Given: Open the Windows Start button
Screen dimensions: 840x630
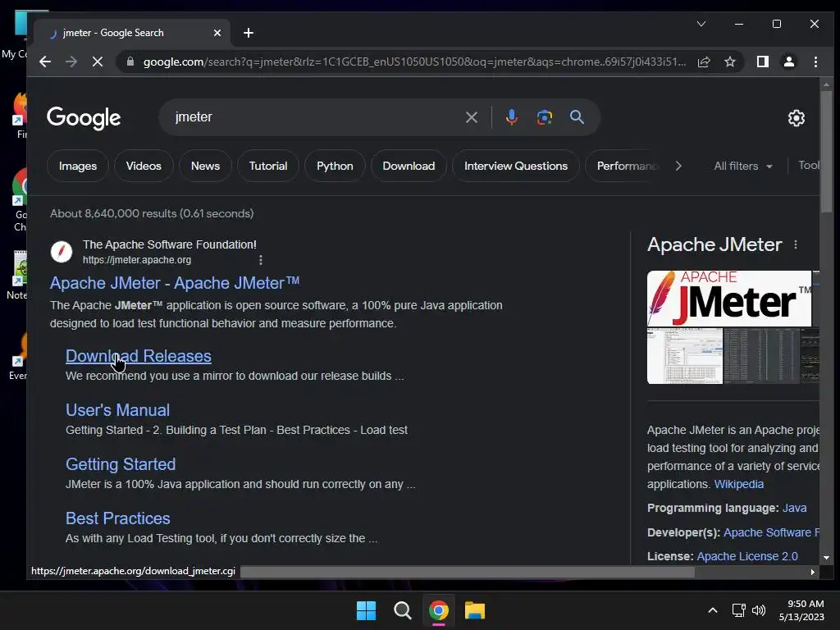Looking at the screenshot, I should [367, 610].
